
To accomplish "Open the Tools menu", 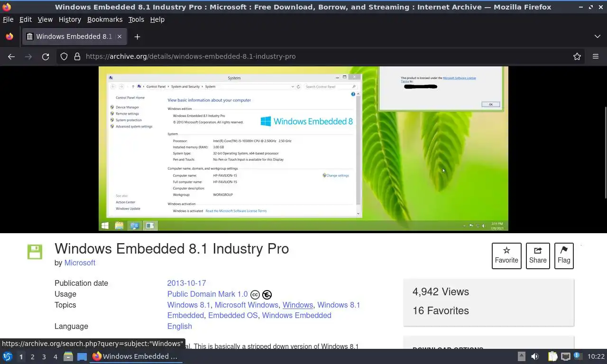I will 136,19.
